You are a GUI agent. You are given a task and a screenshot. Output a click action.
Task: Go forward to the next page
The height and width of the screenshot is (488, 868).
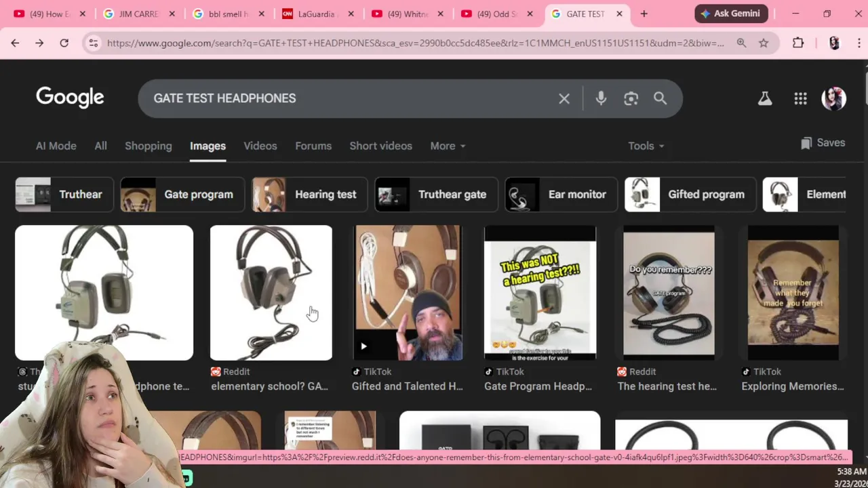[x=39, y=43]
